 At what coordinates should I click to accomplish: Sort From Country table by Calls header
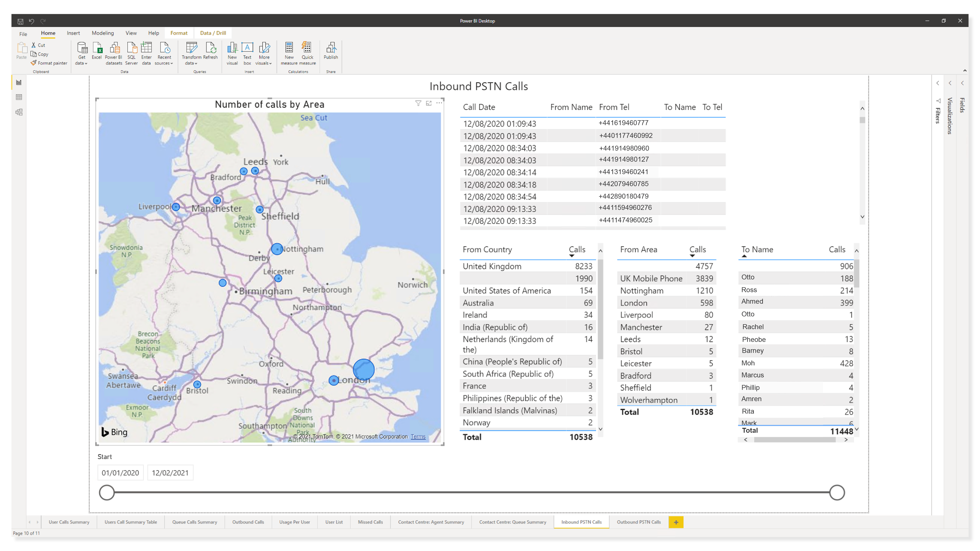[x=577, y=250]
